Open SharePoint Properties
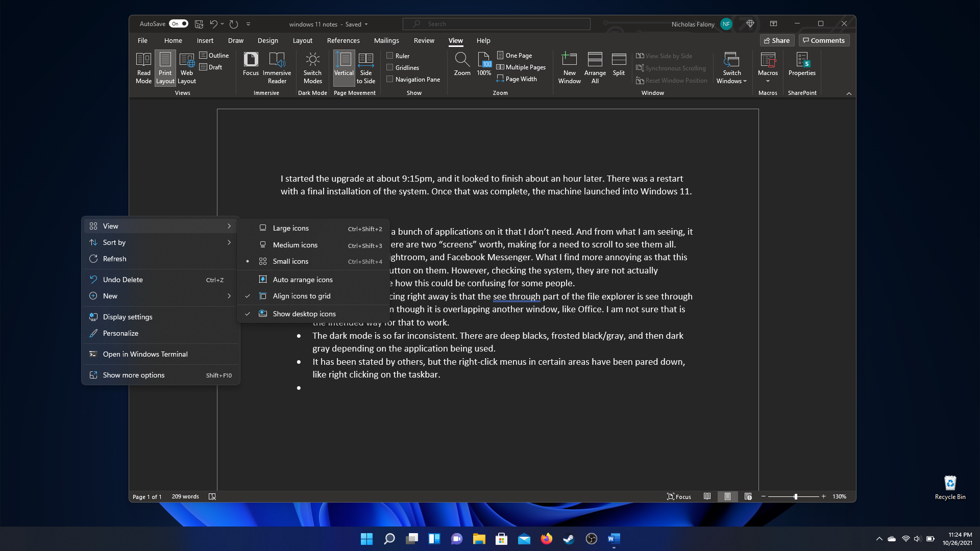This screenshot has height=551, width=980. (x=802, y=65)
